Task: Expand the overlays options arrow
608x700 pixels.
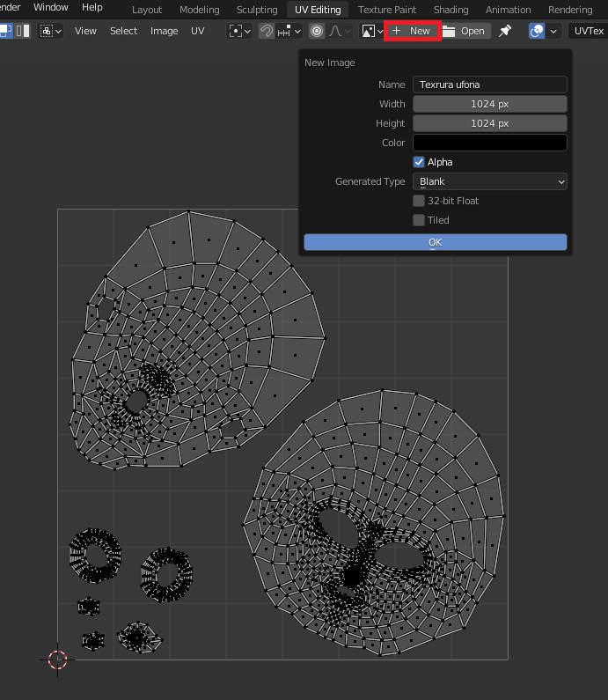Action: (x=553, y=31)
